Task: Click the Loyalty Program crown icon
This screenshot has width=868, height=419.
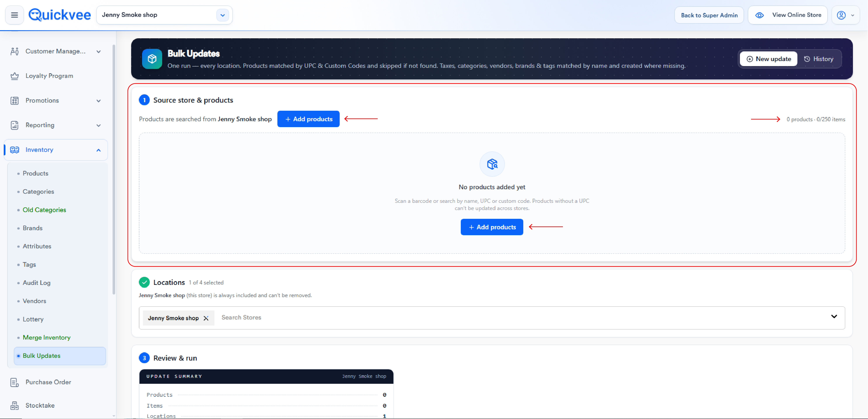Action: (x=14, y=76)
